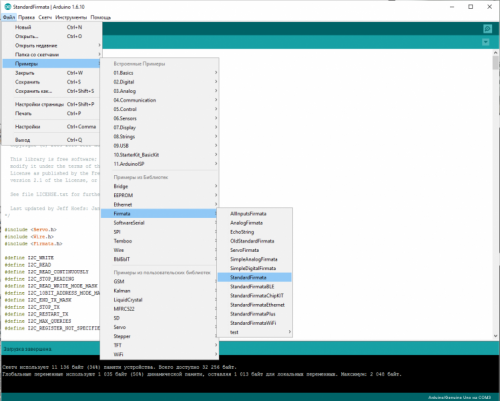
Task: Expand the 08.Strings examples
Action: (160, 136)
